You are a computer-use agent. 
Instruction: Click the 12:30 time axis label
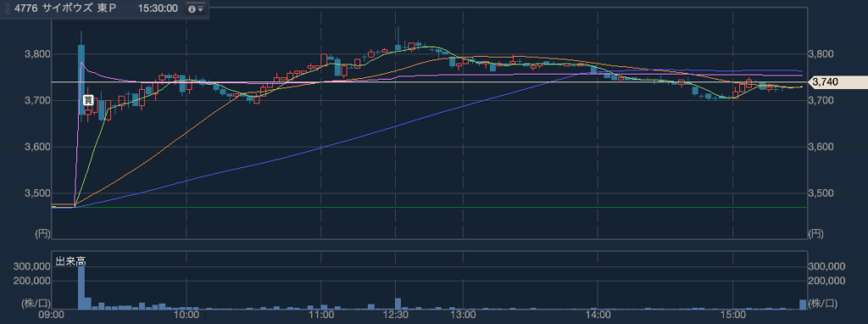[x=397, y=316]
